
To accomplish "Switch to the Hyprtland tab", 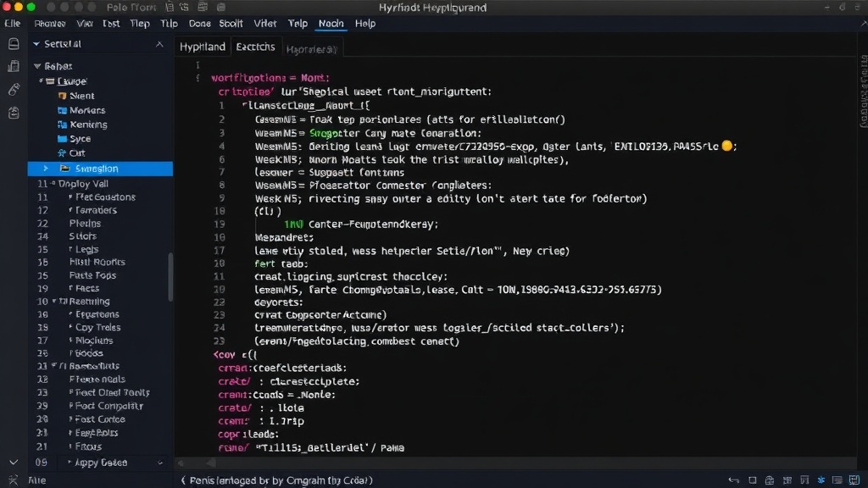I will [x=203, y=47].
